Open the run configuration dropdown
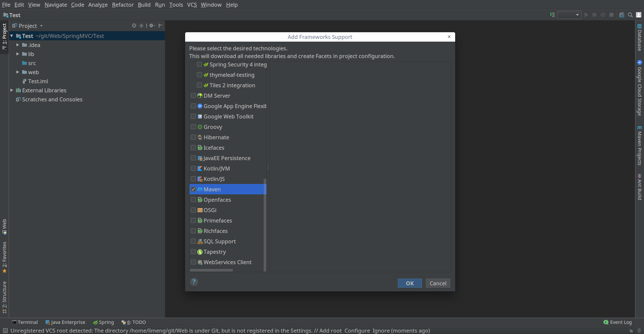The image size is (644, 334). [x=569, y=15]
